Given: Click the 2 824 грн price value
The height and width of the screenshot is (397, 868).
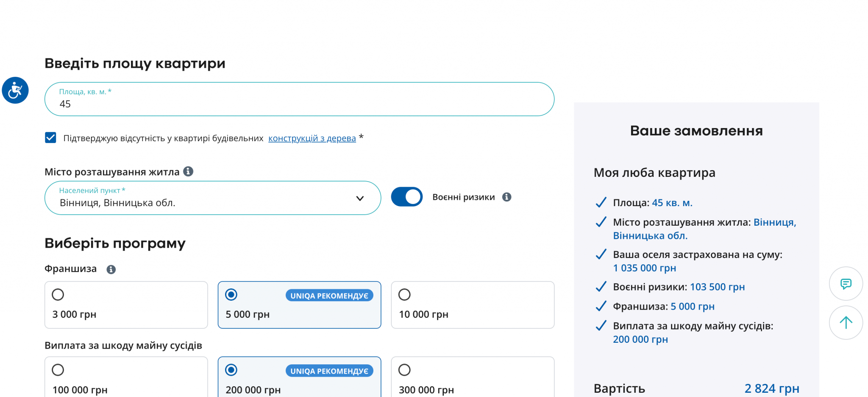Looking at the screenshot, I should (771, 388).
